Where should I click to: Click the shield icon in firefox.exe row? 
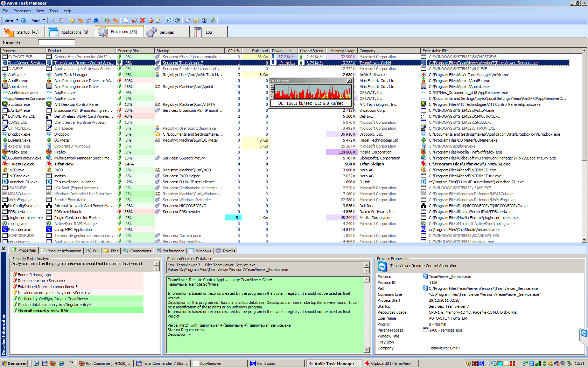tap(119, 152)
